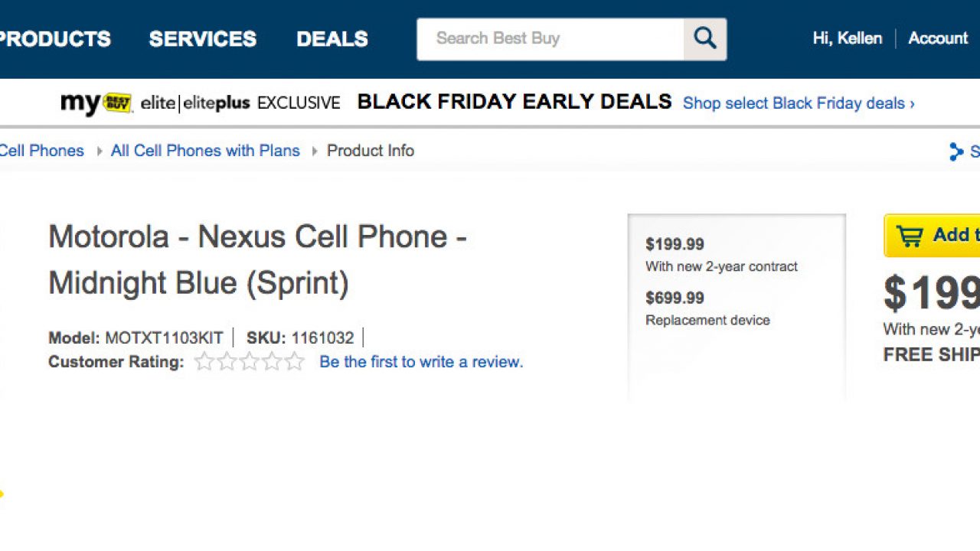This screenshot has height=551, width=980.
Task: Click the search magnifying glass icon
Action: coord(704,39)
